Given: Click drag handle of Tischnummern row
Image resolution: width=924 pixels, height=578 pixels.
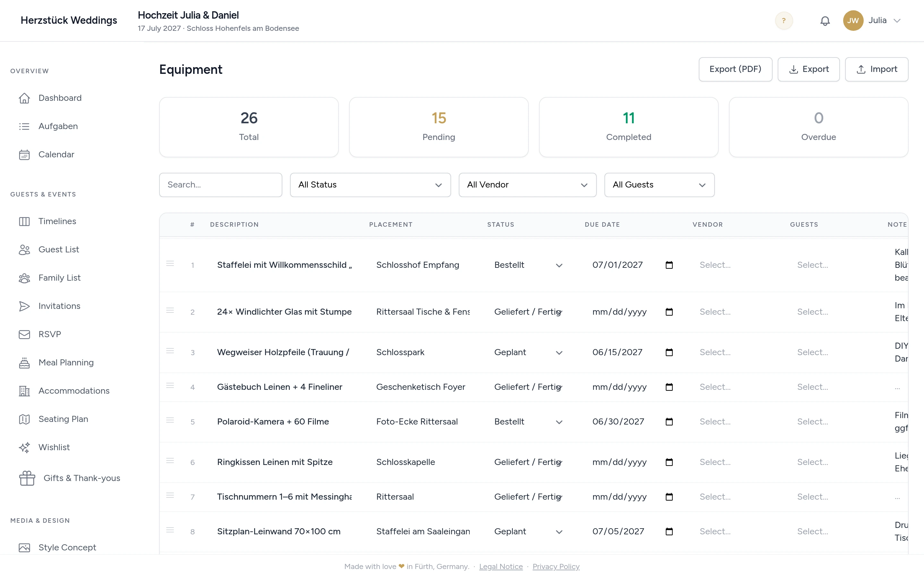Looking at the screenshot, I should pyautogui.click(x=170, y=495).
